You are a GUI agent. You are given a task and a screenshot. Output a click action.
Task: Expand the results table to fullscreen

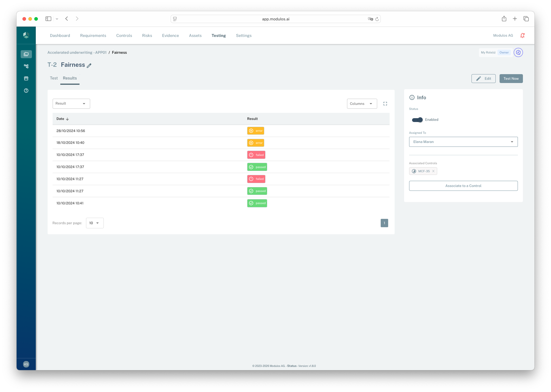coord(385,103)
